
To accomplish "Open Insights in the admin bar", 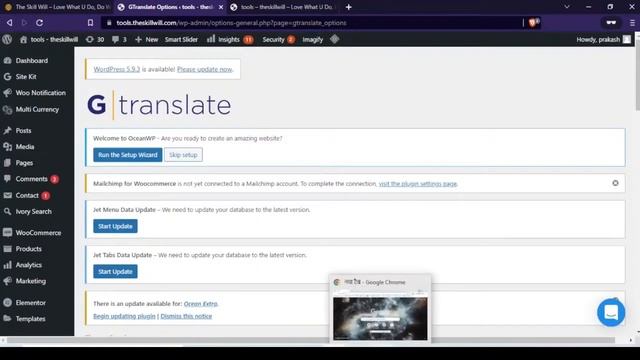I will (x=230, y=40).
